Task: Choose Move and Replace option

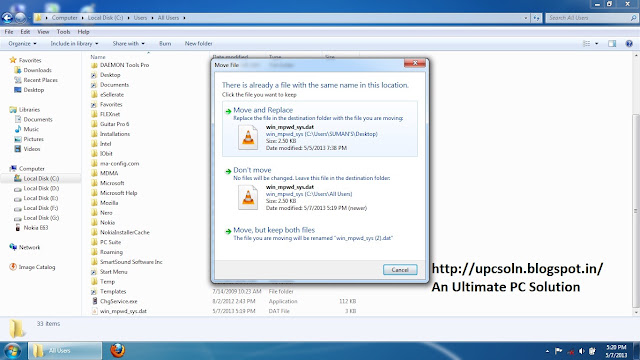Action: click(320, 129)
